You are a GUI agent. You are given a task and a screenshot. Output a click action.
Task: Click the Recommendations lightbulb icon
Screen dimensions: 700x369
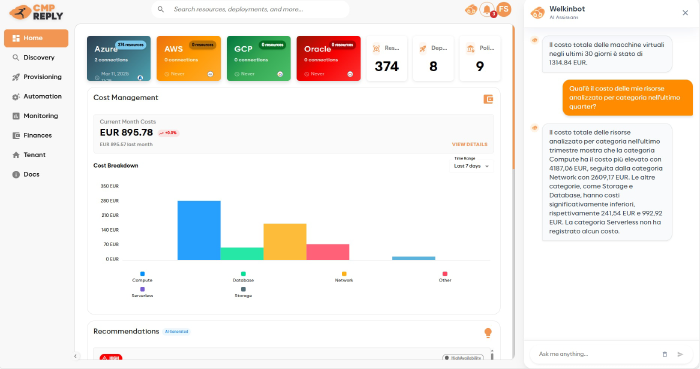(x=488, y=332)
